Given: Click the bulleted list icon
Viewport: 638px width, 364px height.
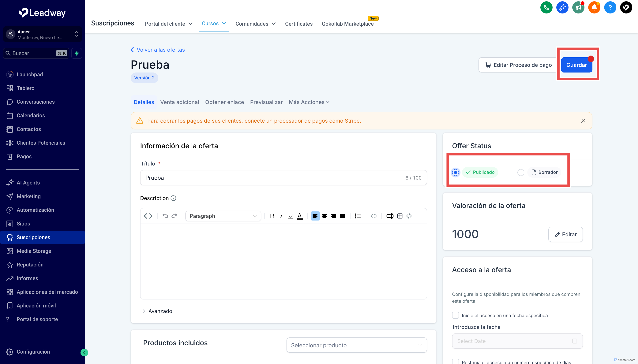Looking at the screenshot, I should (x=358, y=216).
